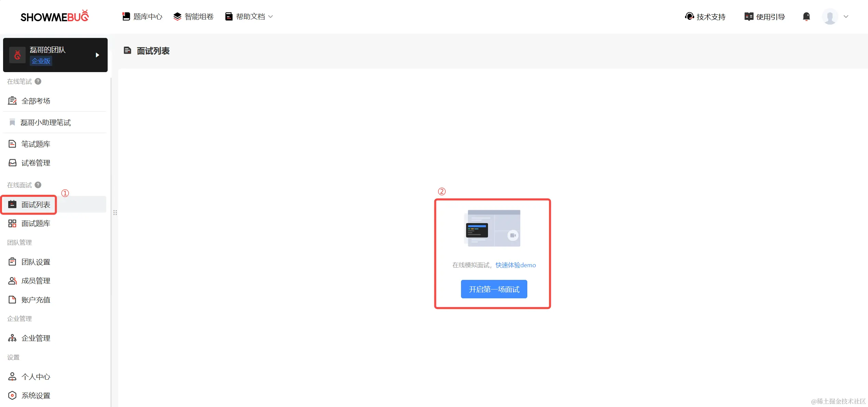Click the help icon beside 在线笔试
This screenshot has width=868, height=407.
pos(38,81)
